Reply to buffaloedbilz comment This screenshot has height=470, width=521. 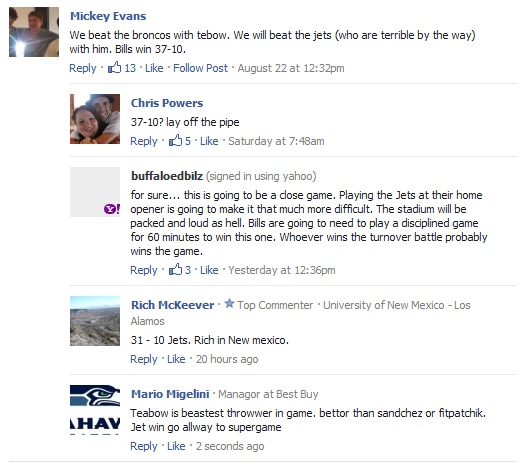coord(144,270)
